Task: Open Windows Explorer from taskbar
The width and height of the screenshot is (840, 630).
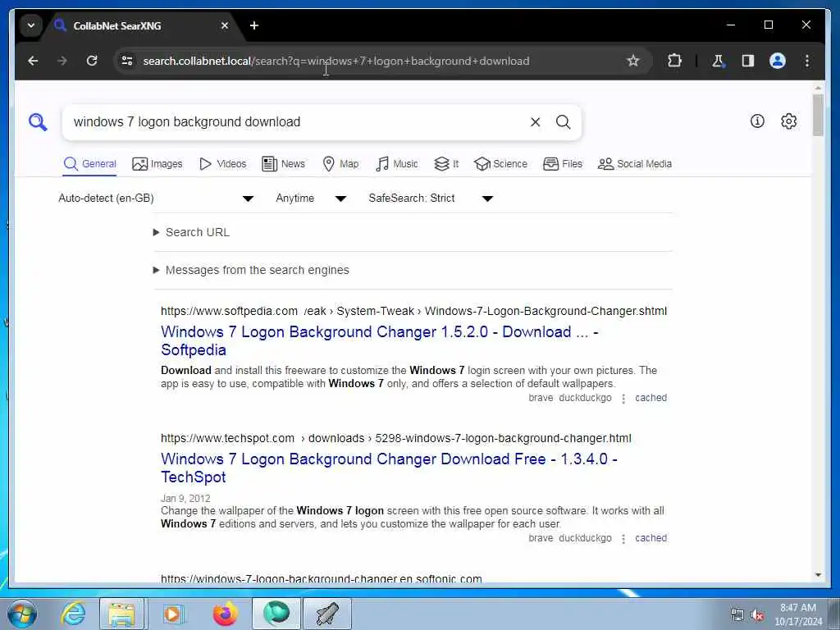Action: point(121,614)
